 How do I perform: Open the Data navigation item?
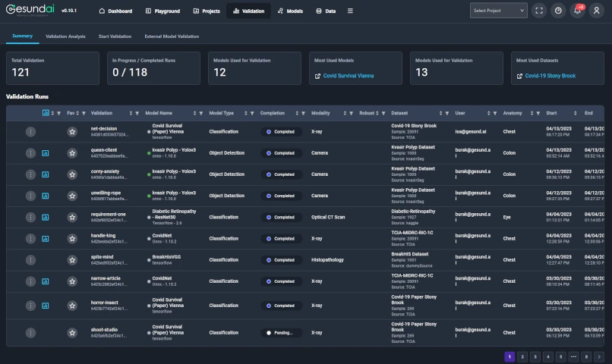[326, 11]
